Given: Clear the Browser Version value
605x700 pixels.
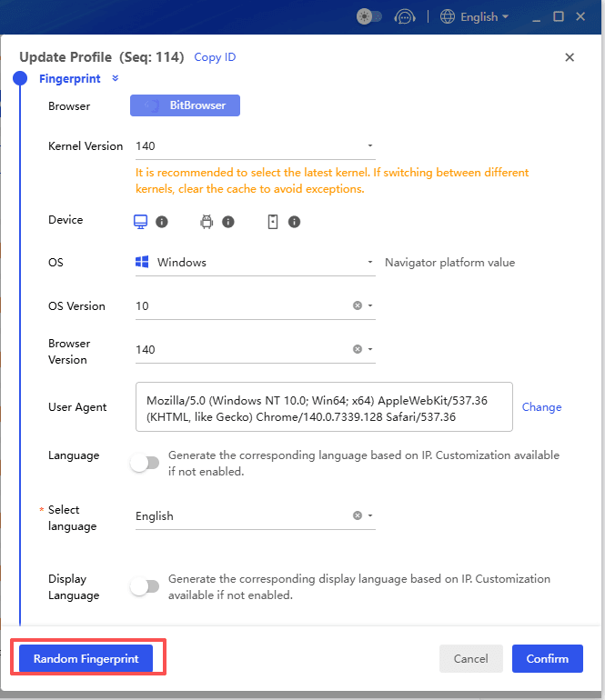Looking at the screenshot, I should (x=358, y=349).
